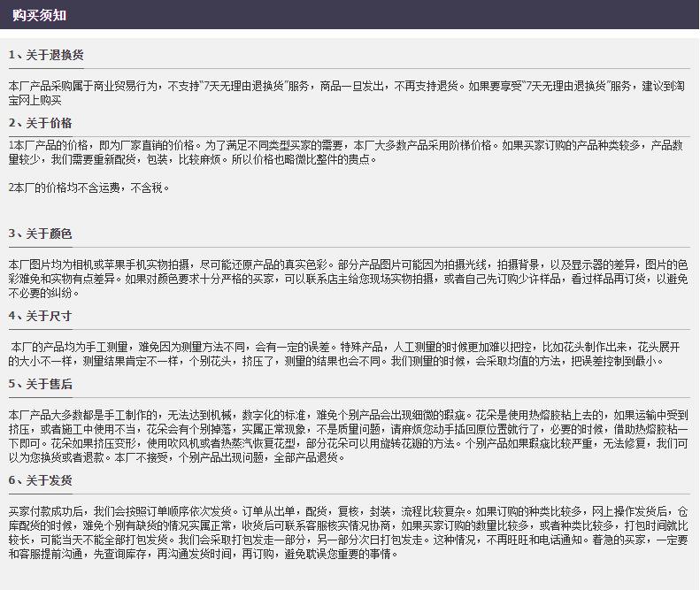Screen dimensions: 700x590
Task: Click the 3、关于颜色 heading
Action: click(x=41, y=234)
